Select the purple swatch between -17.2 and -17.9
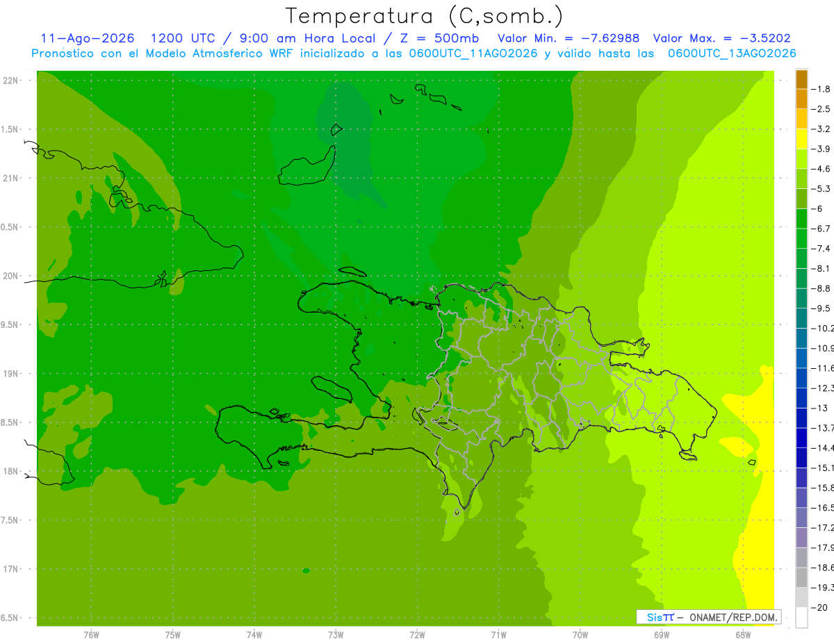Screen dimensions: 834x644 click(801, 538)
